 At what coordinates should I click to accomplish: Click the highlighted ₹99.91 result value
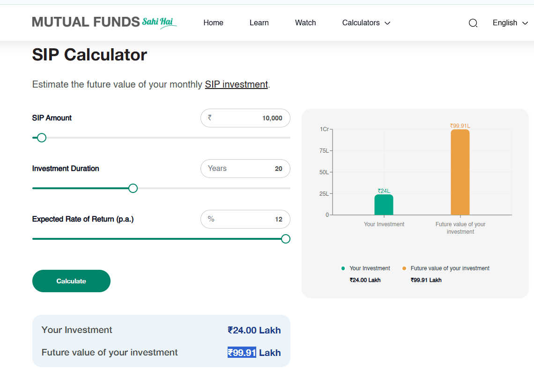tap(242, 353)
